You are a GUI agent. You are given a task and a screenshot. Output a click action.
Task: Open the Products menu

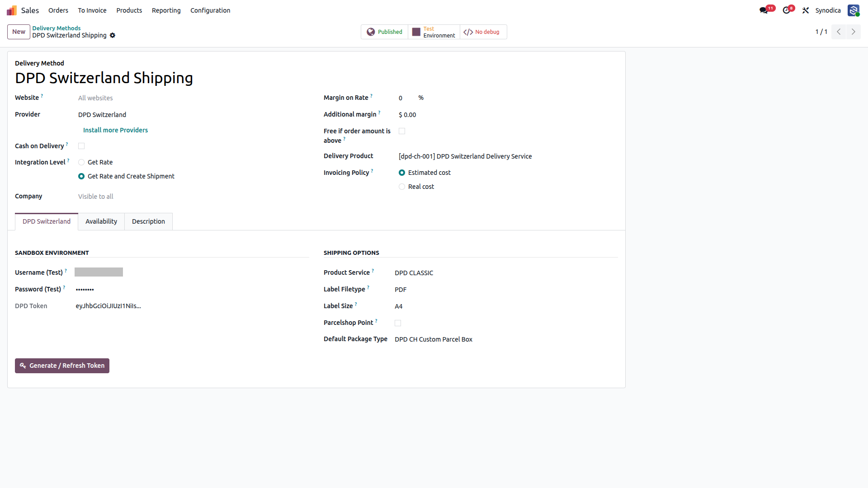point(129,10)
